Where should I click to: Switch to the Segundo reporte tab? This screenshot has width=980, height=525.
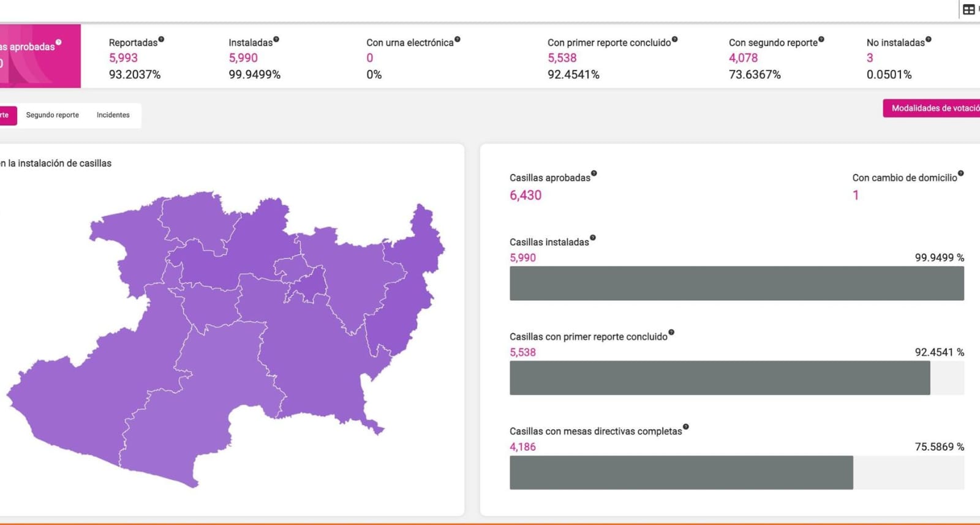pyautogui.click(x=53, y=115)
